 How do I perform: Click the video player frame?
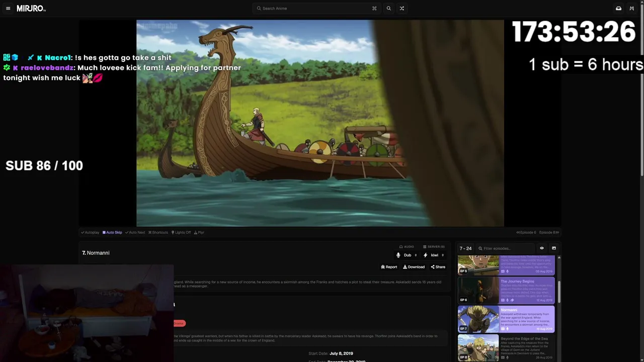point(320,123)
